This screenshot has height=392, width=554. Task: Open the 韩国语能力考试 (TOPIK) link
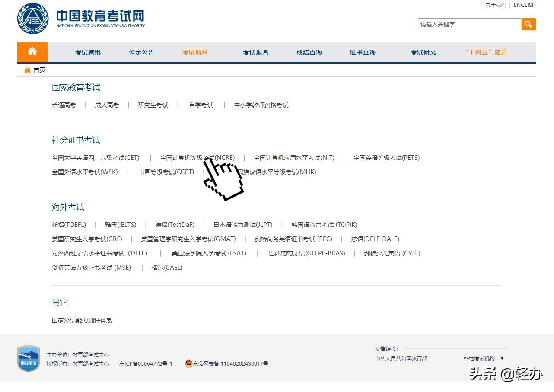coord(324,225)
